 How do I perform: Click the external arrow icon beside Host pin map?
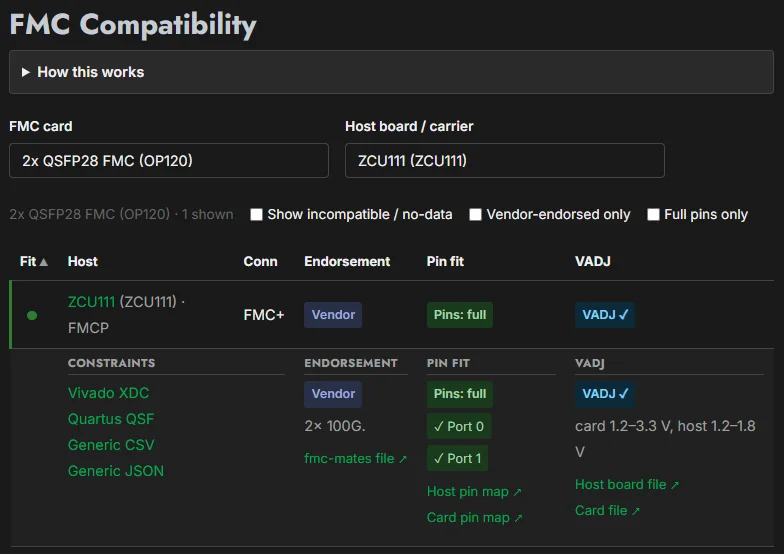(517, 492)
